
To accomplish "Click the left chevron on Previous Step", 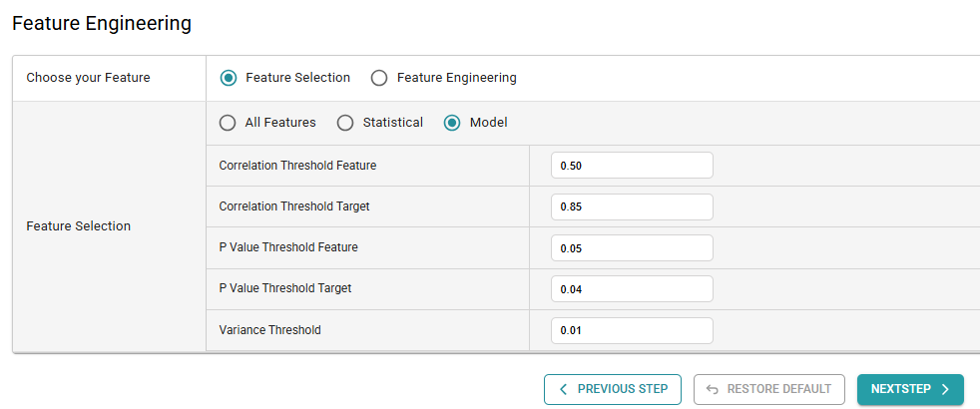I will 564,389.
